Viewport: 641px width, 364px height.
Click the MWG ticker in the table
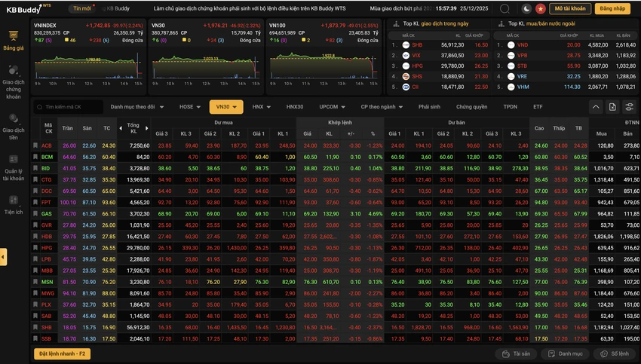48,293
